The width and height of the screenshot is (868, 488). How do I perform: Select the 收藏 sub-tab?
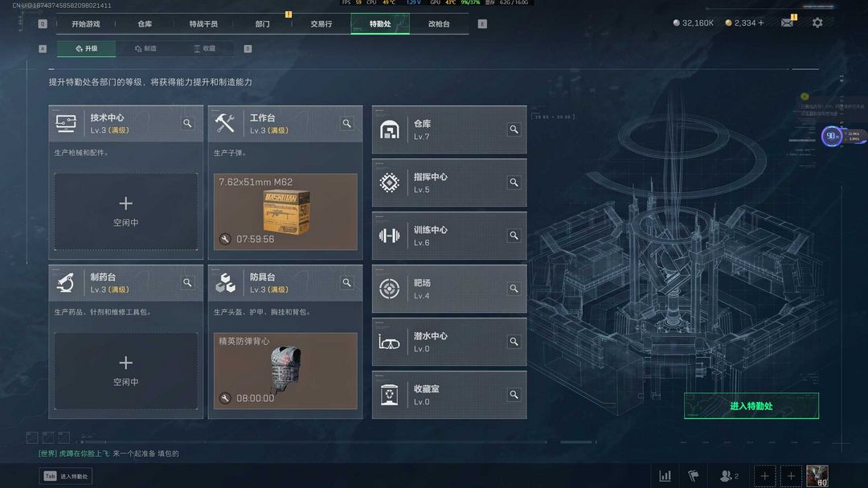click(x=204, y=49)
